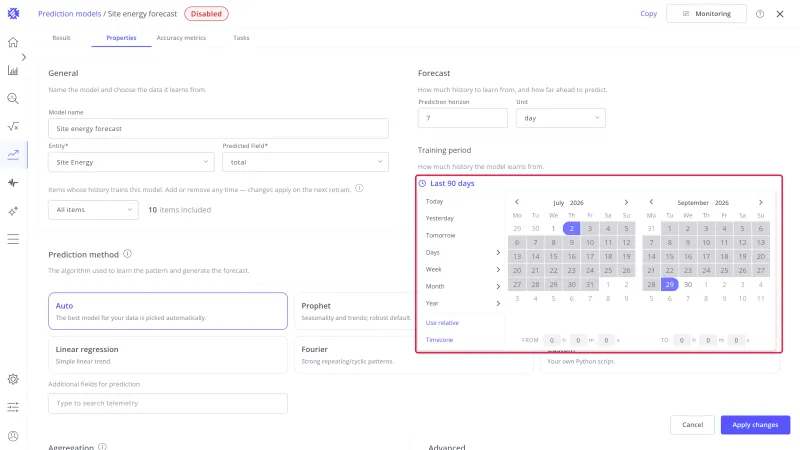Open the search magnifier sidebar icon

(13, 98)
